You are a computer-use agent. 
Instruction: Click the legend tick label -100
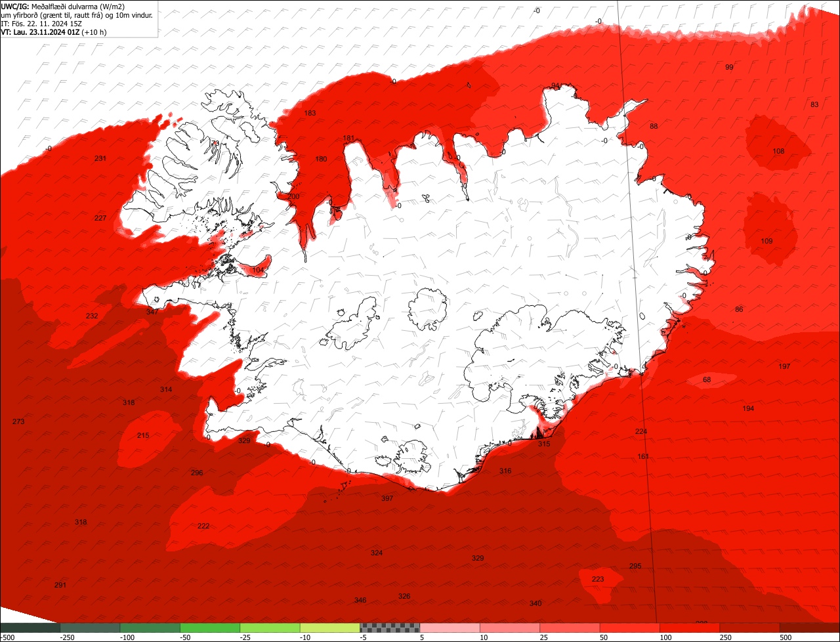point(126,637)
